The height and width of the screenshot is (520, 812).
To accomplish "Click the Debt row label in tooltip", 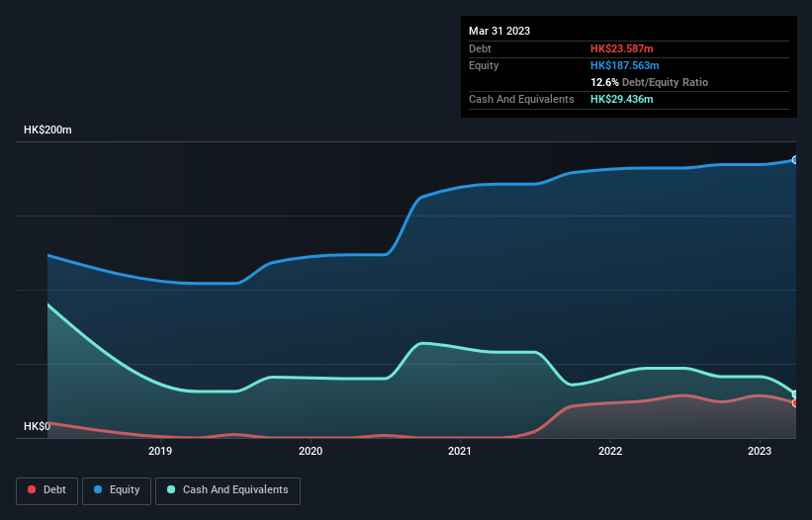I will point(480,48).
